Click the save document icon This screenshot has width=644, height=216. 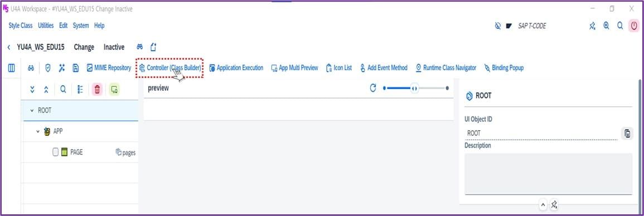click(x=76, y=68)
